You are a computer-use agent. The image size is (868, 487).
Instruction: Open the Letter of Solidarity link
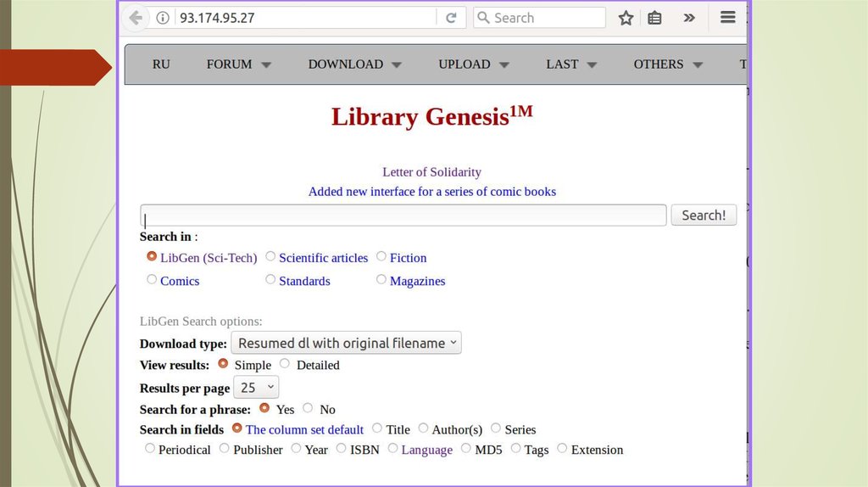[431, 172]
